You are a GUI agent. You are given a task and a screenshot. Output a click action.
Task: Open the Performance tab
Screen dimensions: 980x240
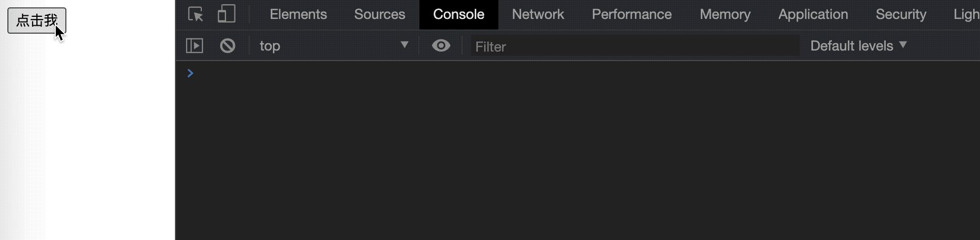pyautogui.click(x=632, y=14)
